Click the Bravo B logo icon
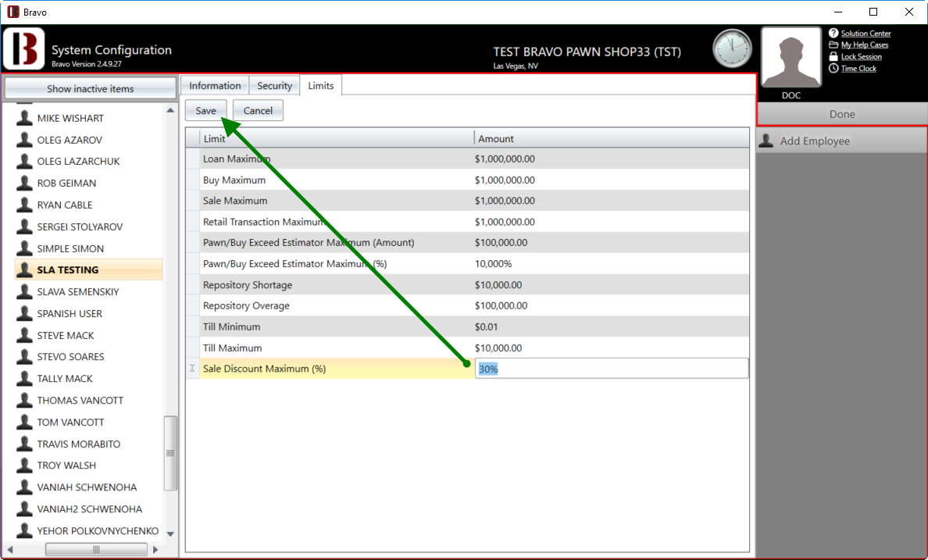 pyautogui.click(x=24, y=48)
